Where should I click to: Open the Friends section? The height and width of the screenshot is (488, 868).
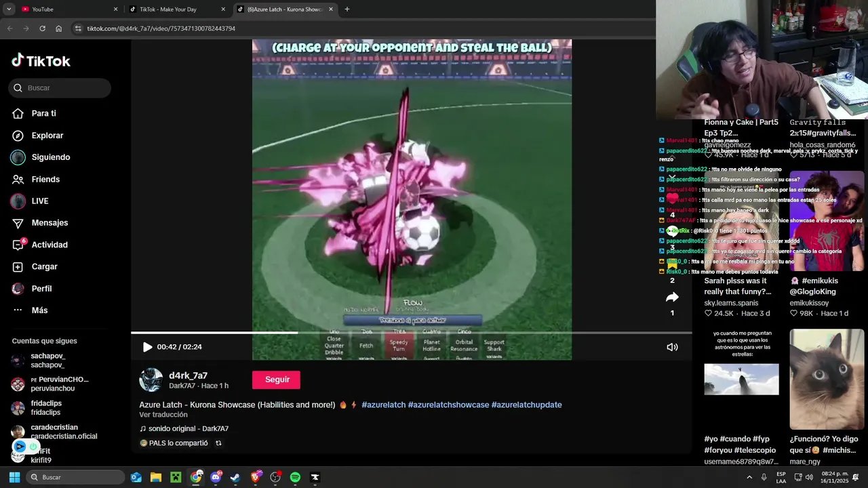[45, 180]
